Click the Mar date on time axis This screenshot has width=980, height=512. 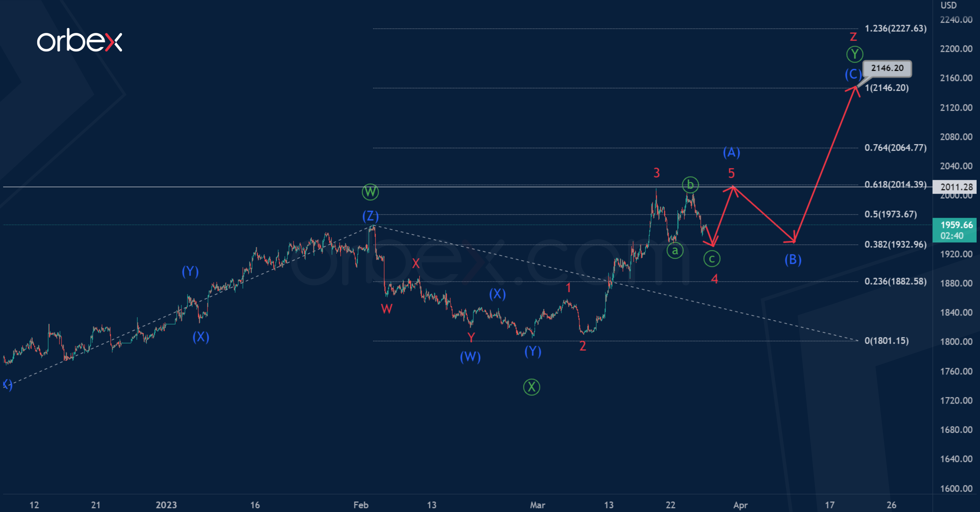(537, 505)
